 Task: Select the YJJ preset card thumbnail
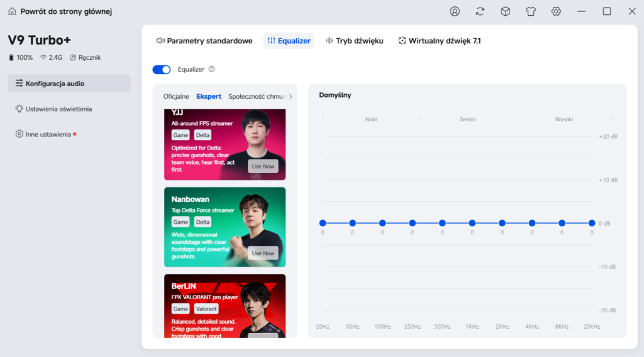tap(225, 145)
